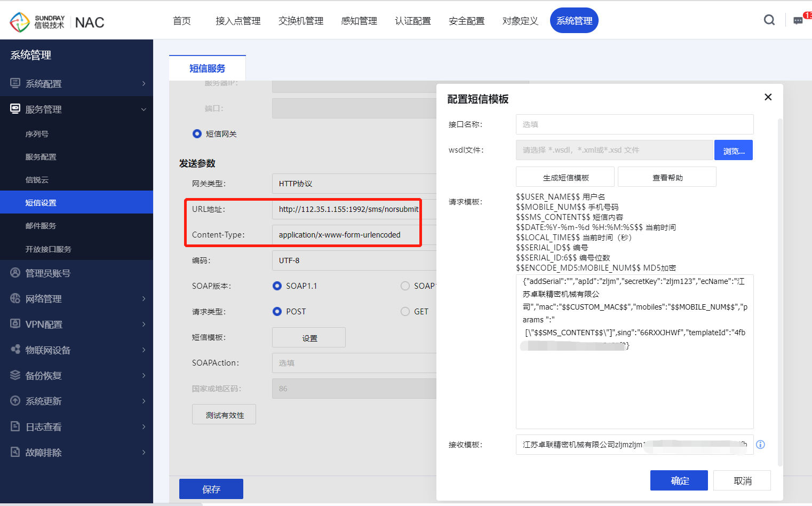Image resolution: width=812 pixels, height=506 pixels.
Task: Collapse 服务管理 menu chevron
Action: (x=144, y=109)
